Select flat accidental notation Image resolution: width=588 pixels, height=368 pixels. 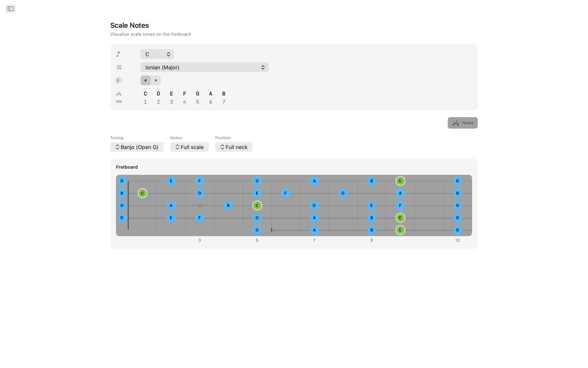[x=156, y=80]
